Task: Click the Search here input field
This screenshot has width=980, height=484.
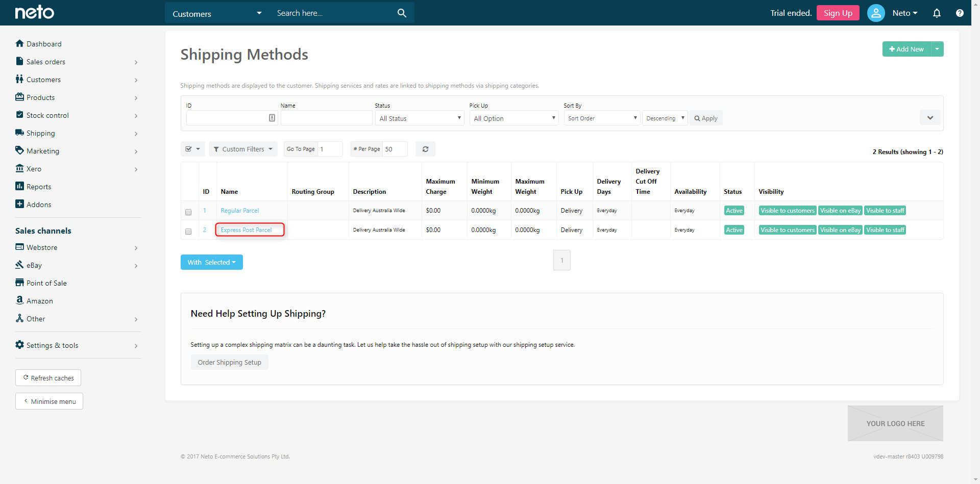Action: [x=332, y=13]
